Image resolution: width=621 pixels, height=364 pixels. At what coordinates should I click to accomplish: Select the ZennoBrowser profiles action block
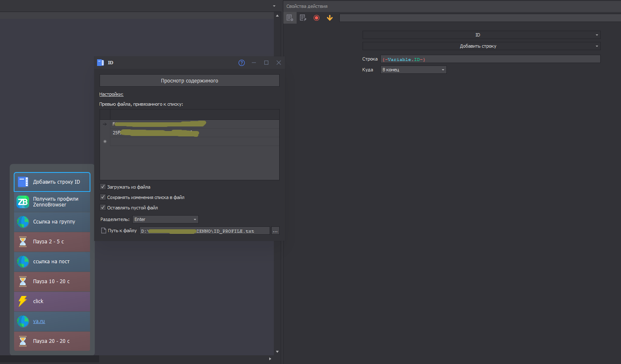[52, 202]
